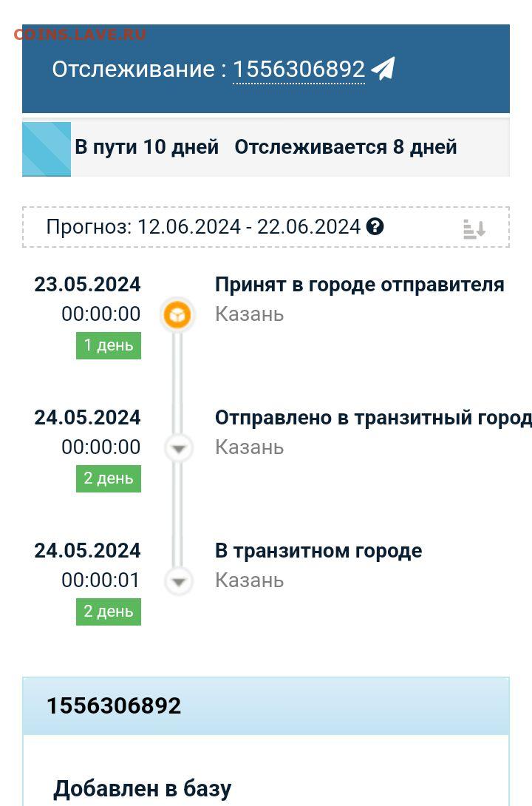The height and width of the screenshot is (806, 532).
Task: Click tracking number 1556306892 in header
Action: pos(299,70)
